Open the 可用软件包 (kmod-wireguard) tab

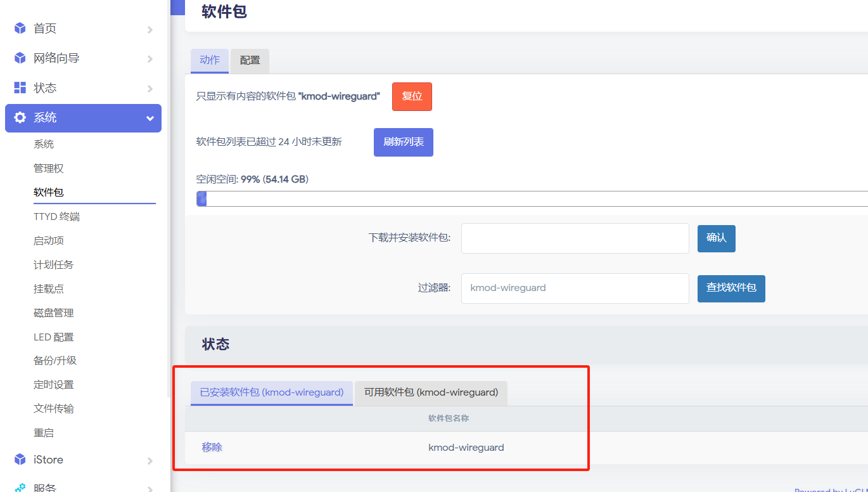pos(431,392)
